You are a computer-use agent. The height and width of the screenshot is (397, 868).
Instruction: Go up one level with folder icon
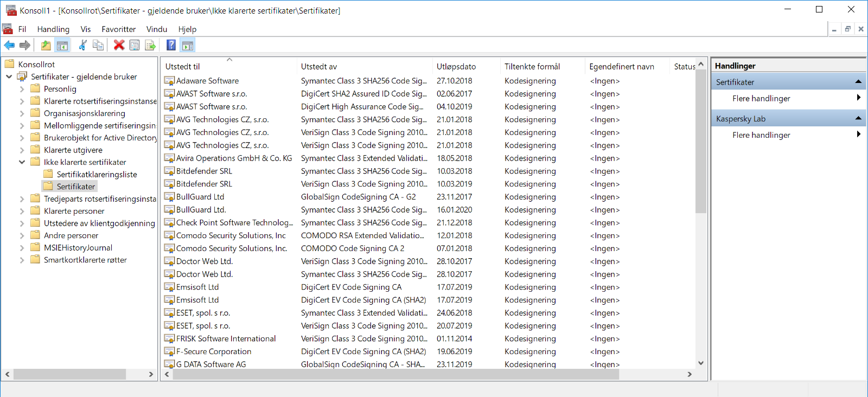(46, 46)
